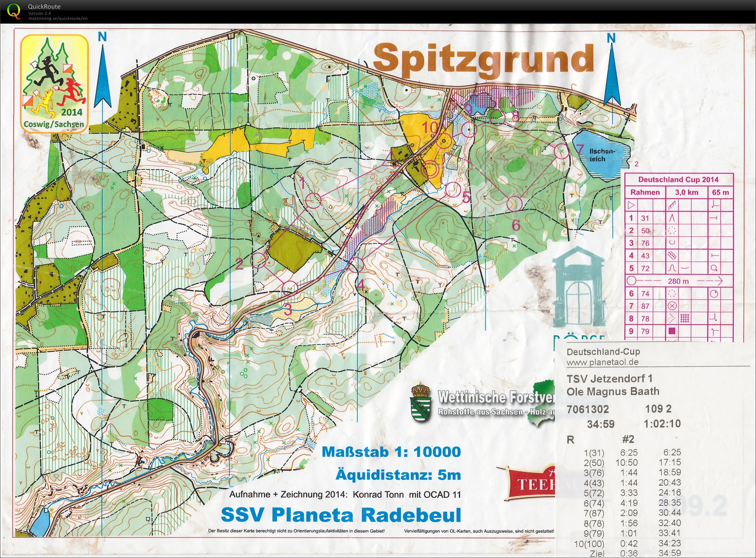
Task: Click the Maßstab 1:10000 scale text
Action: coord(391,452)
